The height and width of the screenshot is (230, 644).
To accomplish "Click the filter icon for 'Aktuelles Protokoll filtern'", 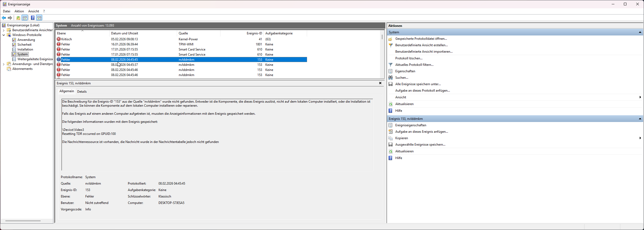I will (390, 65).
